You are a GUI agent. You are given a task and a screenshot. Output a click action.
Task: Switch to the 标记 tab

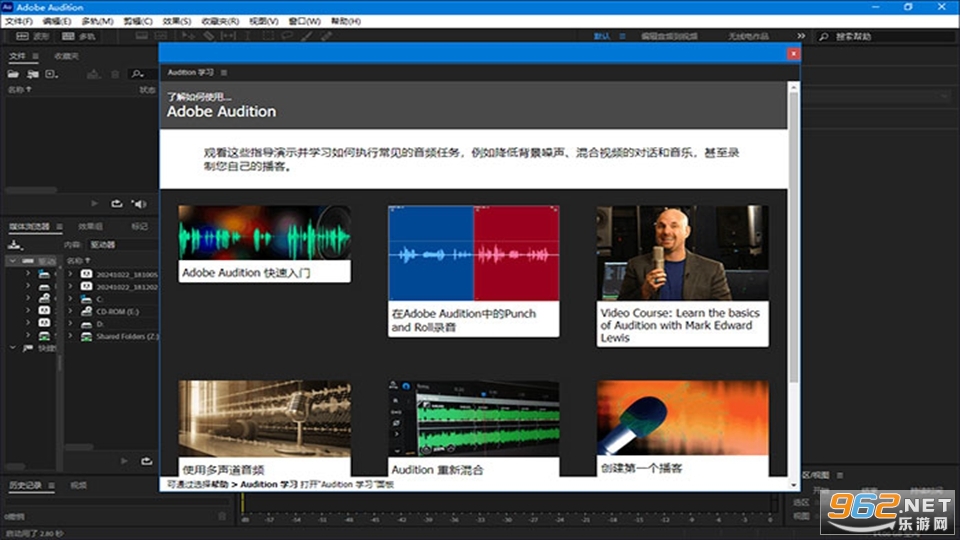click(x=140, y=227)
